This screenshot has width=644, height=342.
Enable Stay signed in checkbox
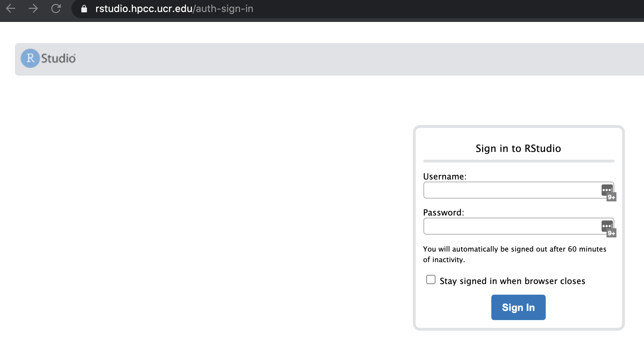pyautogui.click(x=431, y=279)
